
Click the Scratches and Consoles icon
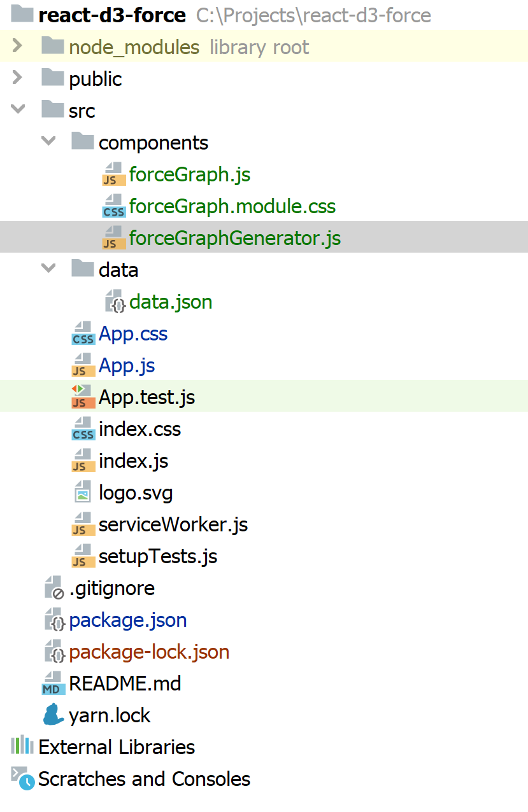point(22,778)
